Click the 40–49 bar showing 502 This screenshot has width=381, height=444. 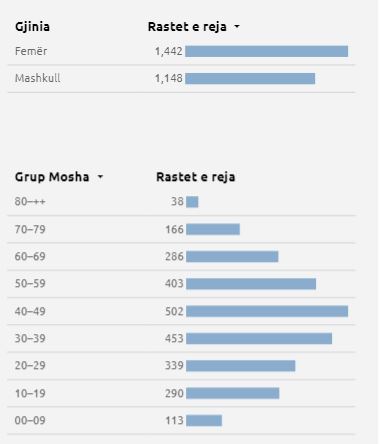267,311
